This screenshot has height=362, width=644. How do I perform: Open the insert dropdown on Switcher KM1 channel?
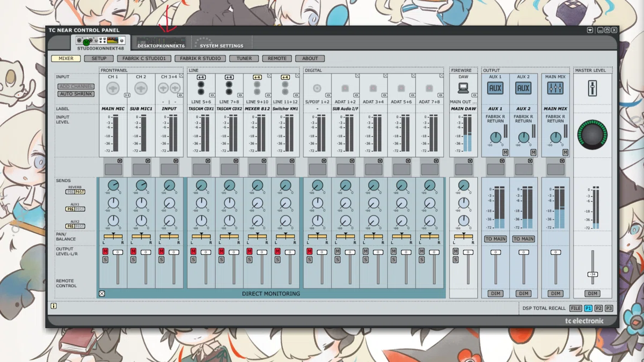(292, 161)
